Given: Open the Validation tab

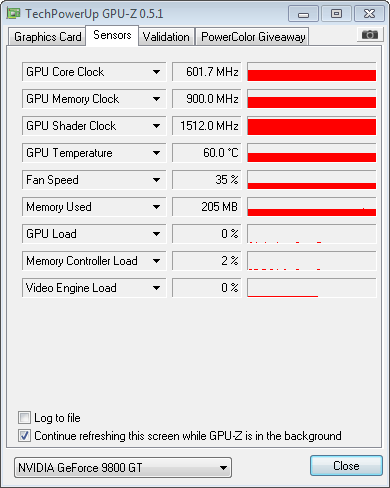Looking at the screenshot, I should point(166,37).
